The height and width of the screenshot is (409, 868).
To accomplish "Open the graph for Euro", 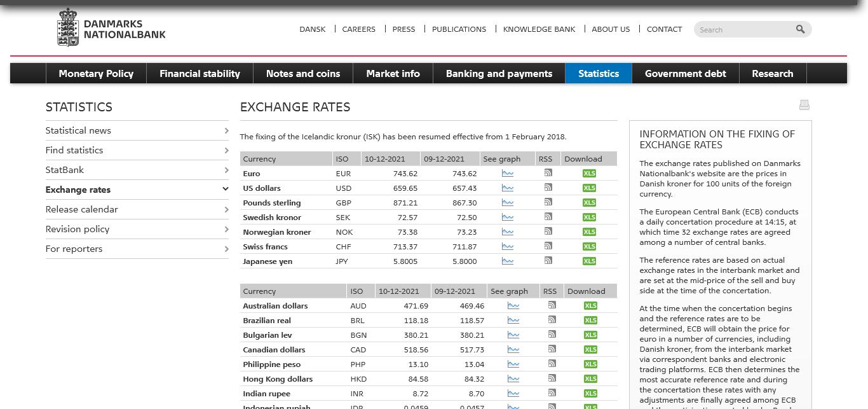I will (x=507, y=174).
